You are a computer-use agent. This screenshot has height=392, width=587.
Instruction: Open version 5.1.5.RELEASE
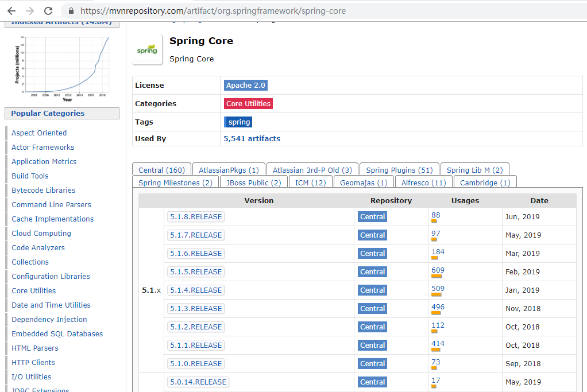[x=196, y=272]
